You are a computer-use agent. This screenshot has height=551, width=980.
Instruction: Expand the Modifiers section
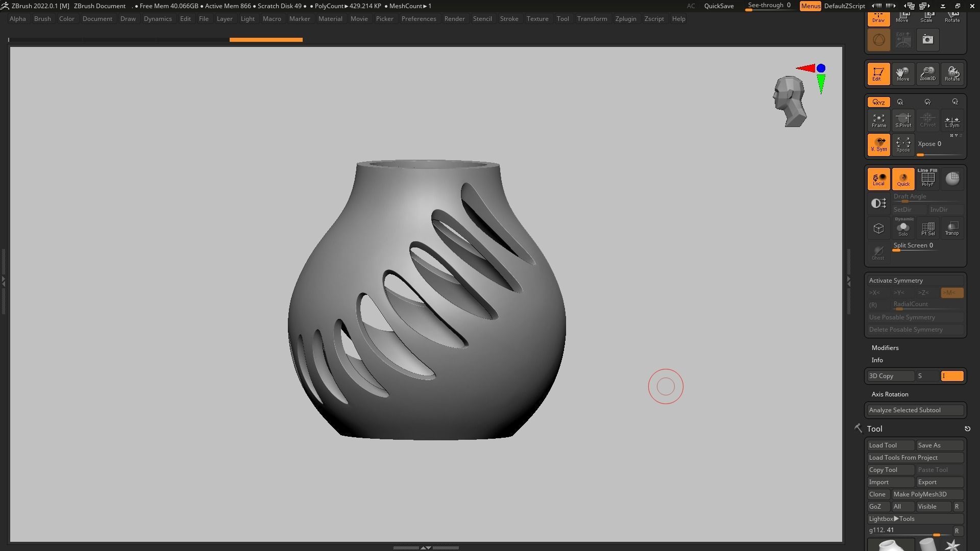tap(885, 348)
